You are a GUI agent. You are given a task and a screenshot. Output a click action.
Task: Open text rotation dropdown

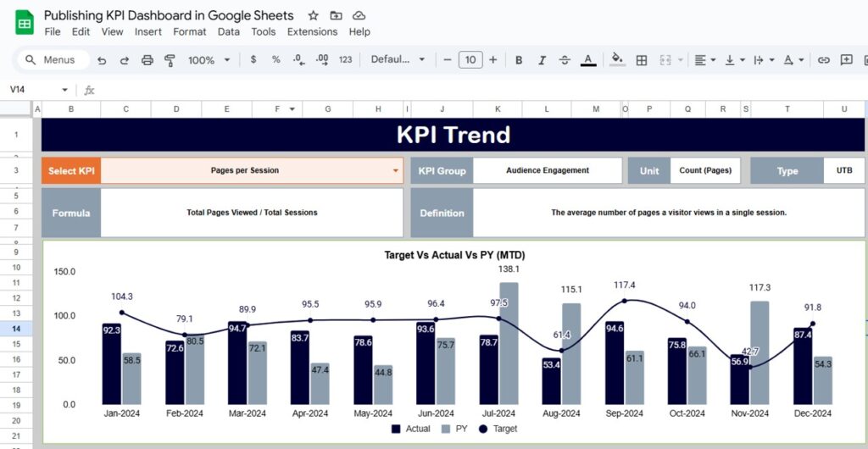tap(793, 59)
